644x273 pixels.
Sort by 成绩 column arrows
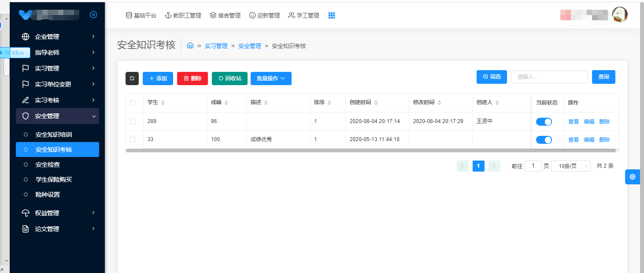pos(226,103)
